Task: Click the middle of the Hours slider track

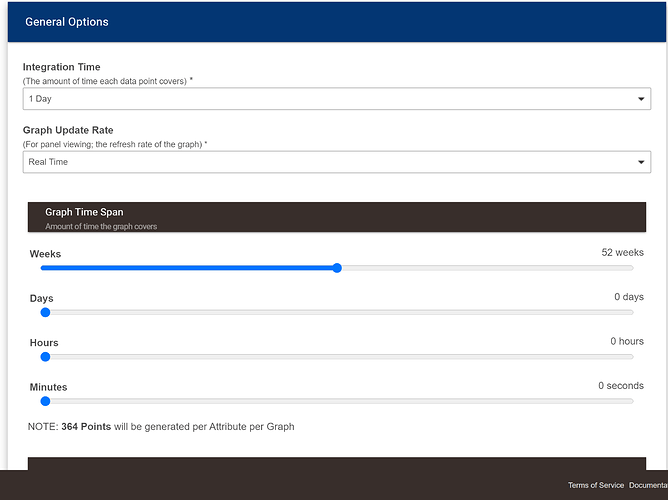Action: 339,356
